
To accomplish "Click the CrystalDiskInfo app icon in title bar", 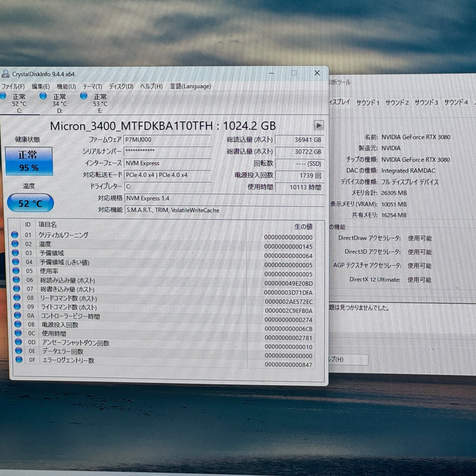I will pos(5,73).
